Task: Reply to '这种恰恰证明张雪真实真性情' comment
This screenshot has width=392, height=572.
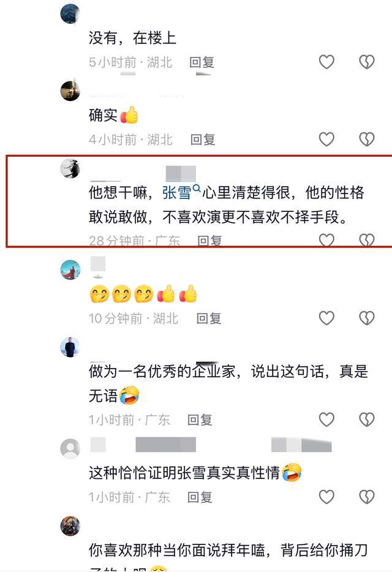Action: [200, 497]
